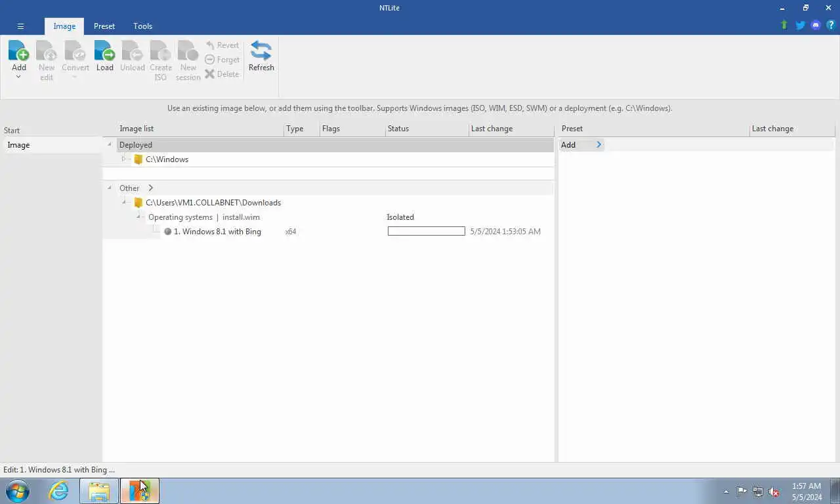Click the NTLite taskbar button
Viewport: 840px width, 504px height.
click(139, 491)
